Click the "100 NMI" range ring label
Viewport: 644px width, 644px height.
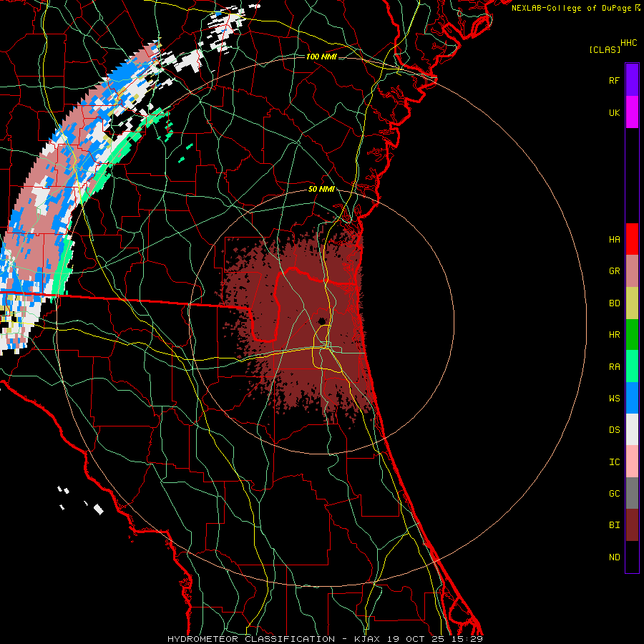coord(321,57)
